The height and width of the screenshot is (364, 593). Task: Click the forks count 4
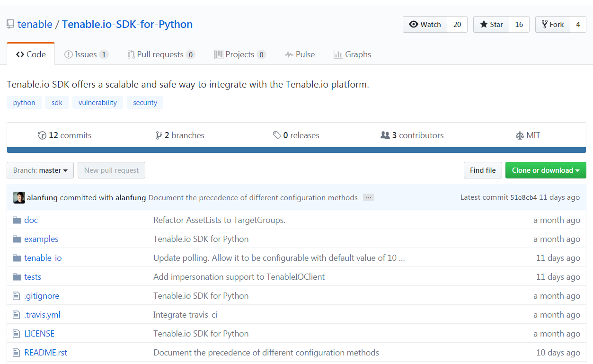pos(578,25)
